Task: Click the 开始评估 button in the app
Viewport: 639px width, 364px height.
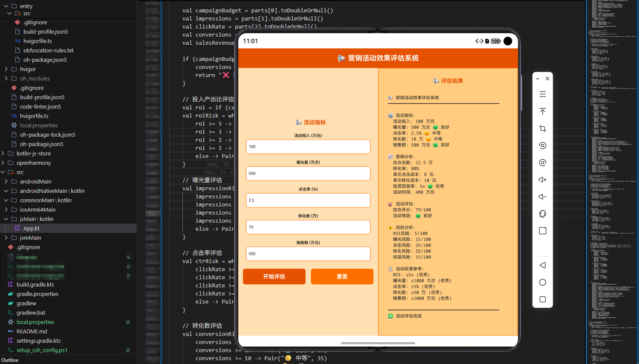Action: [274, 276]
